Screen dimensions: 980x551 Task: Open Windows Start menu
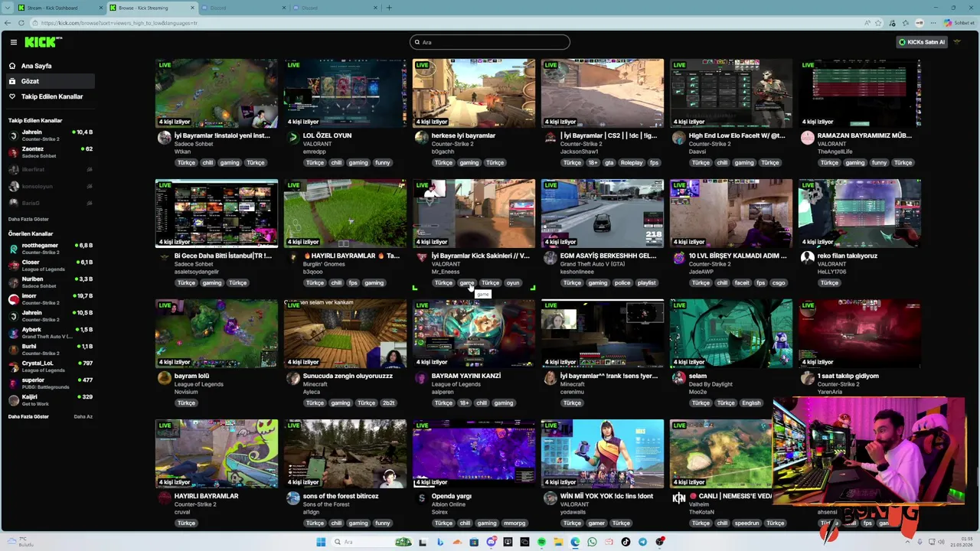point(321,542)
